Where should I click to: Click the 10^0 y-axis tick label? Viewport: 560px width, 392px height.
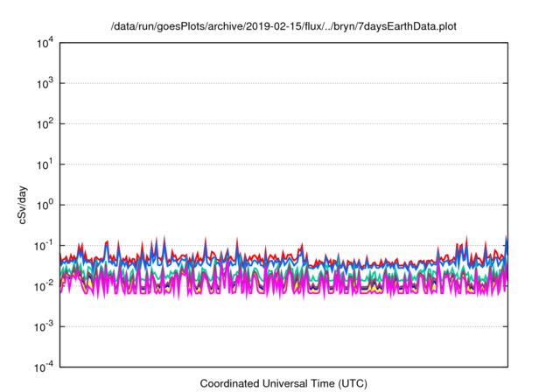click(x=45, y=206)
